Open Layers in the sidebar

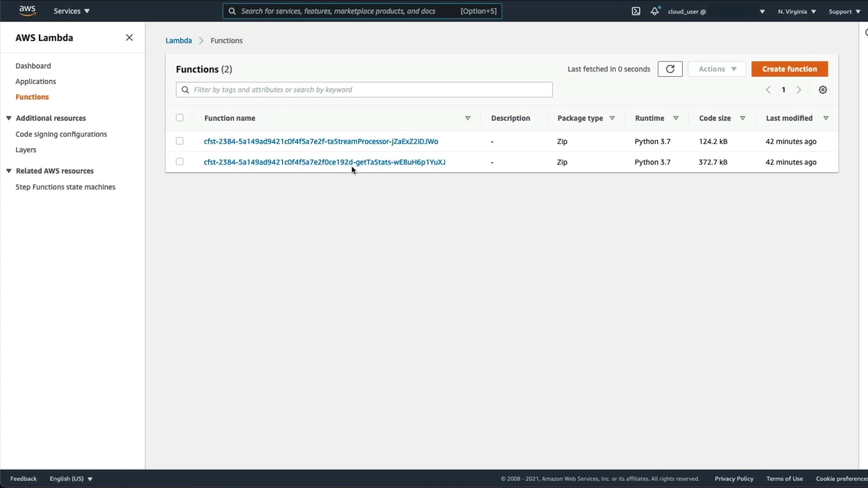click(26, 150)
